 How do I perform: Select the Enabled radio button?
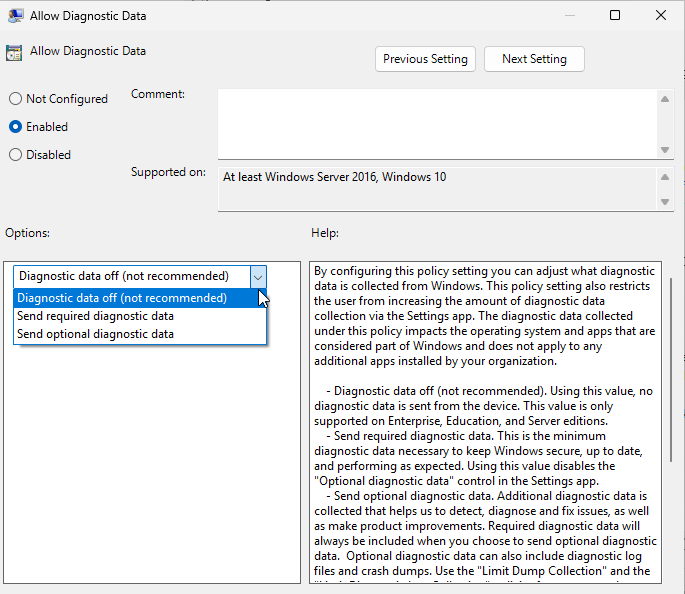[x=15, y=127]
